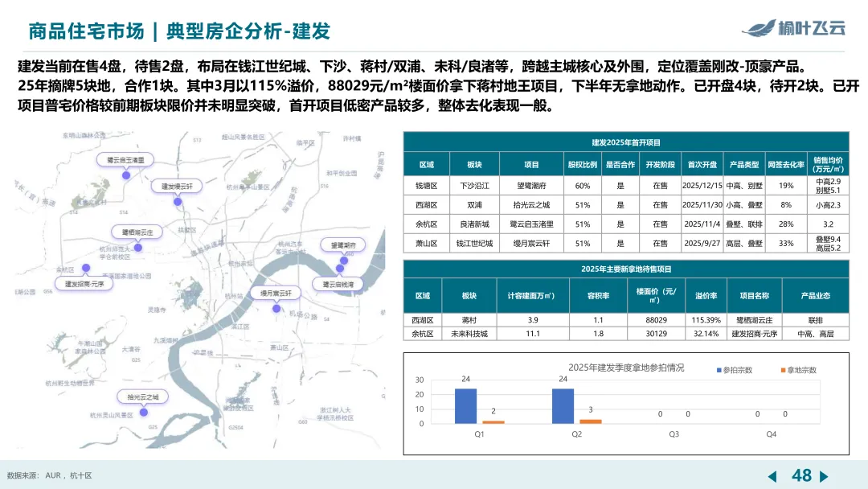Click 双浦 table cell
The image size is (868, 489).
tap(474, 205)
